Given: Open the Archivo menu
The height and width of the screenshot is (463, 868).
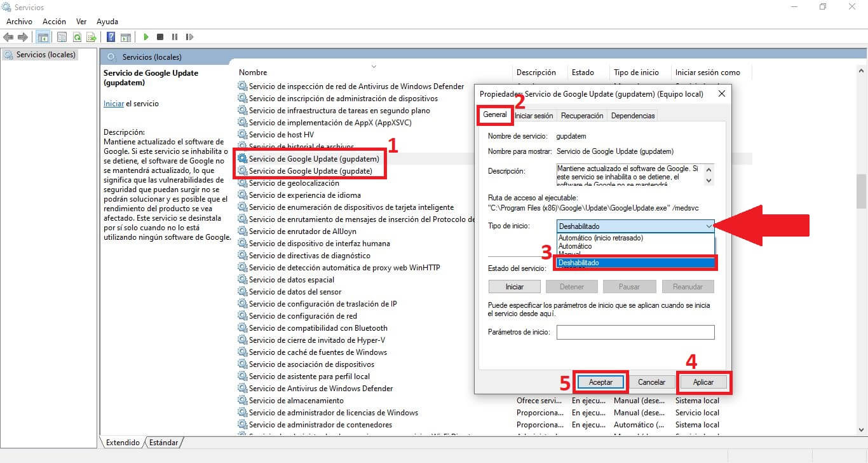Looking at the screenshot, I should click(x=19, y=22).
